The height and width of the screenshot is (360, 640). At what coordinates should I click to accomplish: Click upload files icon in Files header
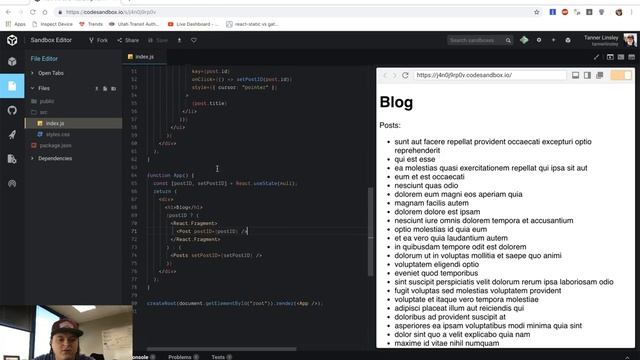(97, 89)
